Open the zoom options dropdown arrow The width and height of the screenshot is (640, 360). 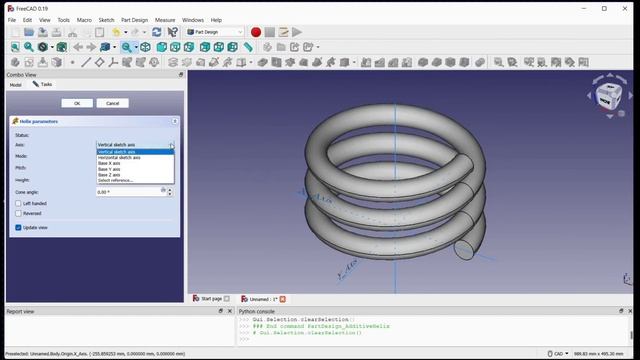pyautogui.click(x=136, y=47)
